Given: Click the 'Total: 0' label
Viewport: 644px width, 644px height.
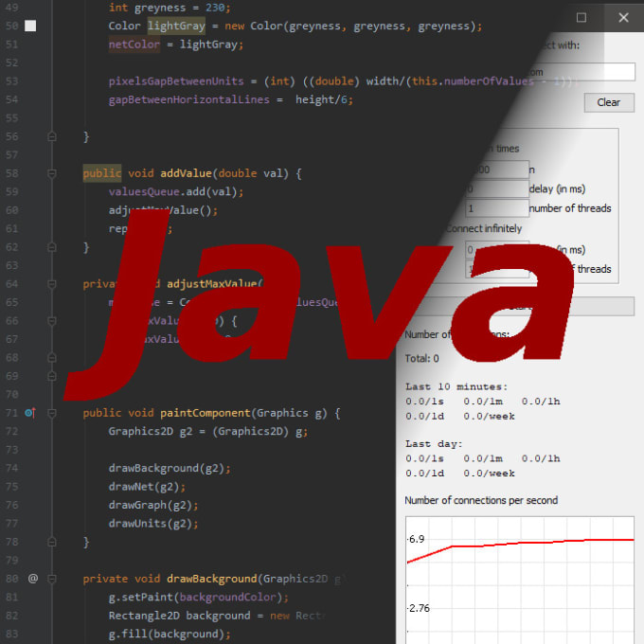Looking at the screenshot, I should point(421,359).
